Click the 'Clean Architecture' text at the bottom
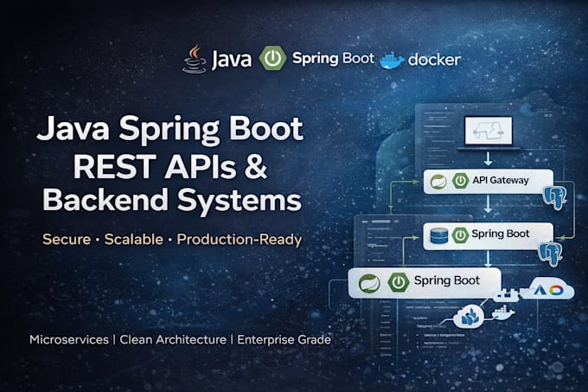588x392 pixels. coord(173,340)
